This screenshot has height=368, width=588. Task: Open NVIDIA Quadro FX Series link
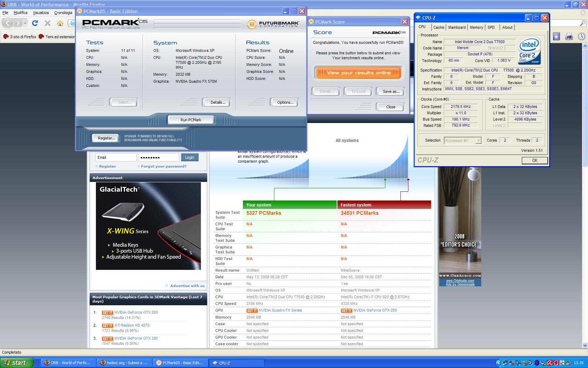pyautogui.click(x=280, y=310)
